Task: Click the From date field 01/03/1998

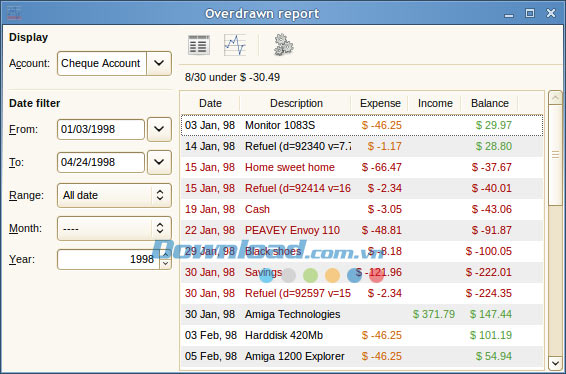Action: [101, 129]
